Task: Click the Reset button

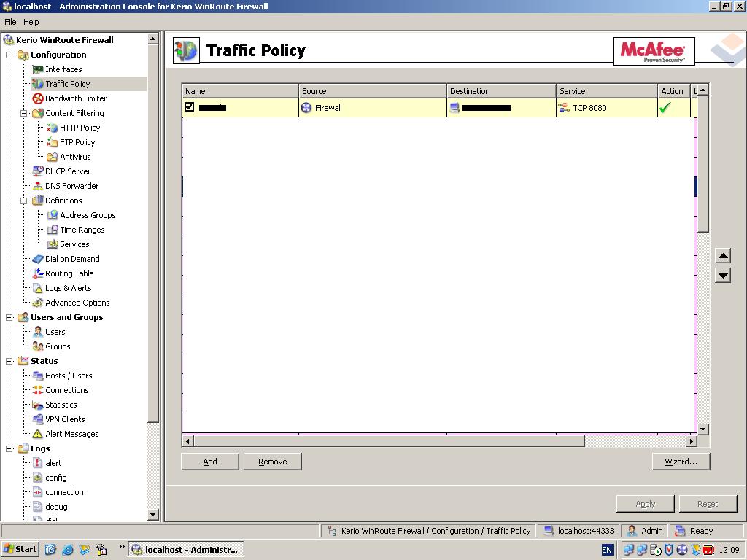Action: [708, 504]
